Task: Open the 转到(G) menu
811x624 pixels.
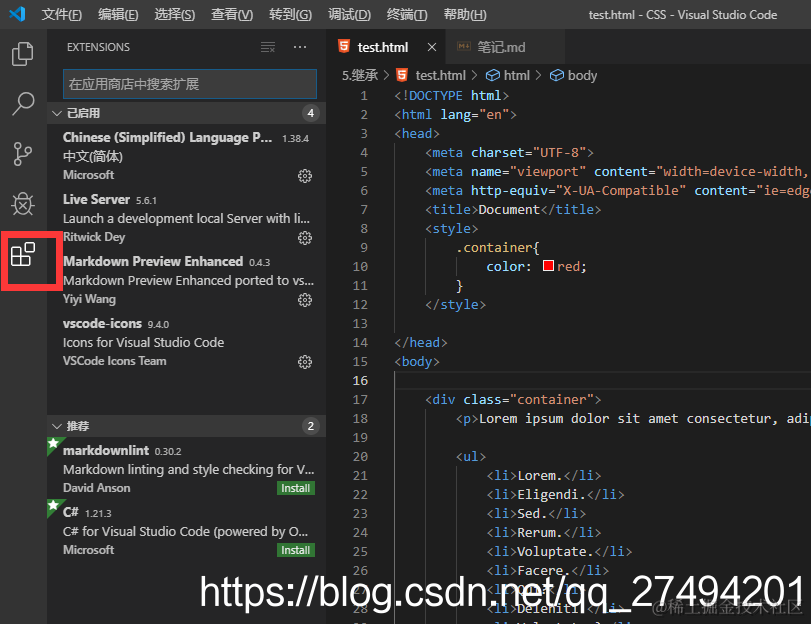Action: [x=290, y=14]
